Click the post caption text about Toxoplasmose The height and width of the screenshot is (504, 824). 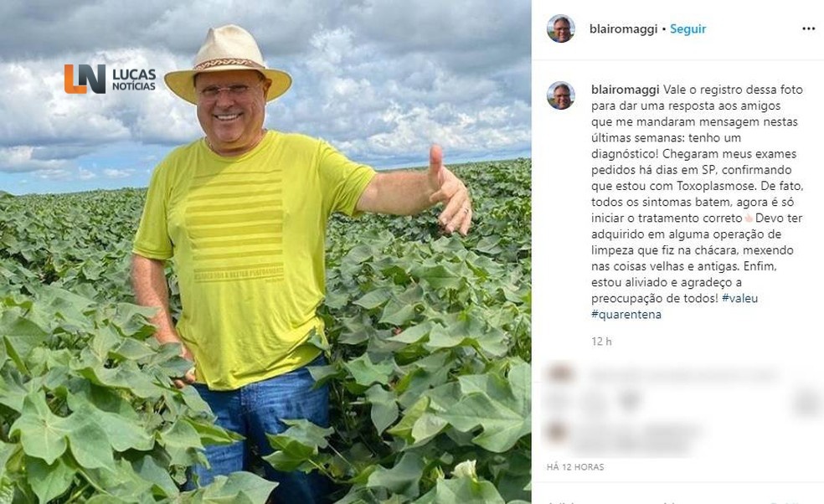[x=697, y=202]
